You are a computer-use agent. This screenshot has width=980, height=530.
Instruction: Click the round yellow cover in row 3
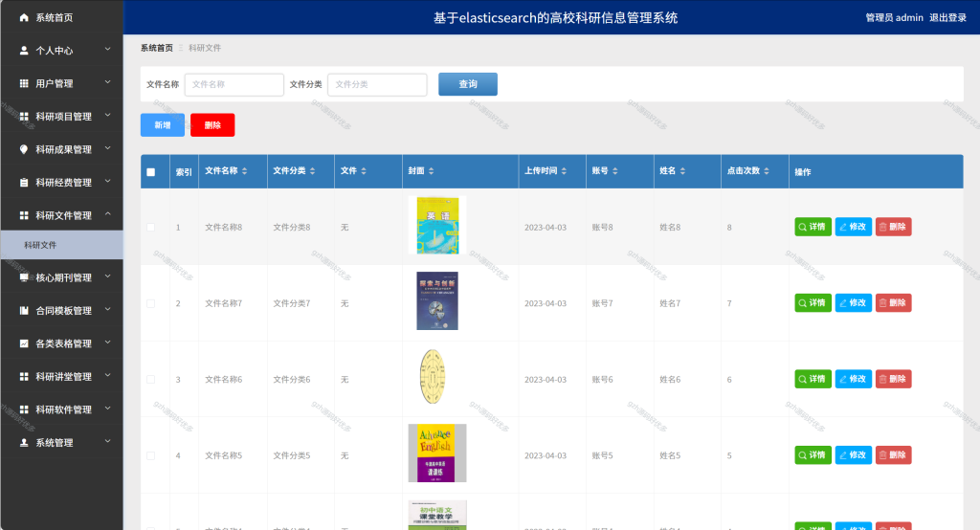coord(433,377)
